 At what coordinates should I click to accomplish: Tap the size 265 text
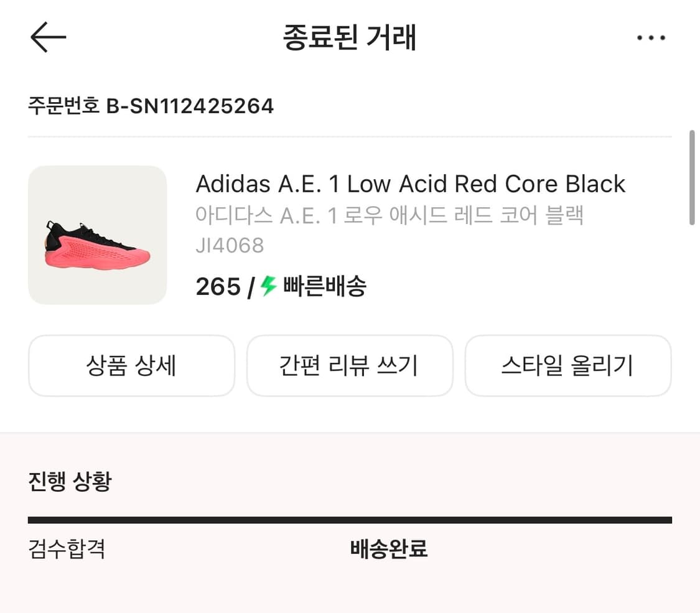[218, 287]
